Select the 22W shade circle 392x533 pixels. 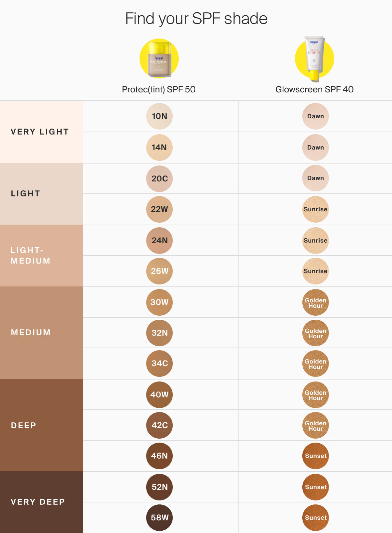point(159,209)
